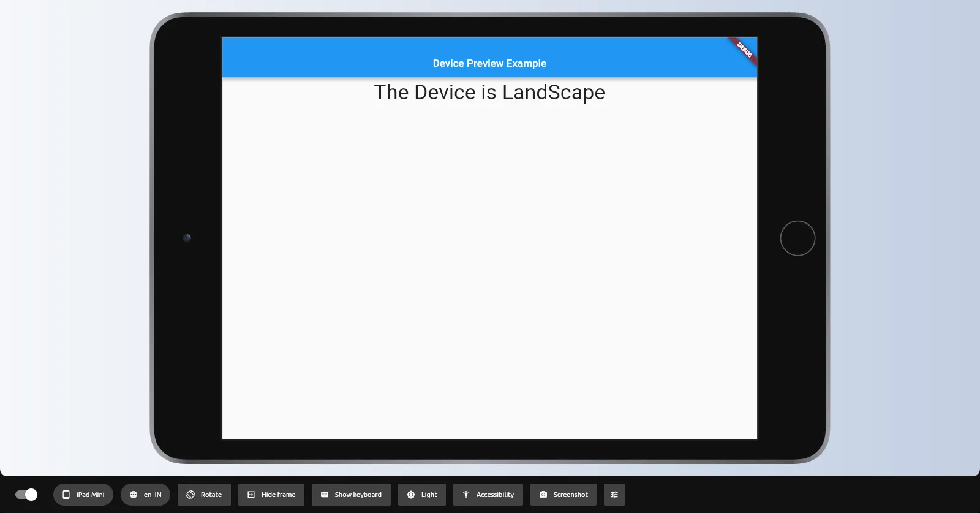Click the Rotate device button
980x513 pixels.
(204, 495)
